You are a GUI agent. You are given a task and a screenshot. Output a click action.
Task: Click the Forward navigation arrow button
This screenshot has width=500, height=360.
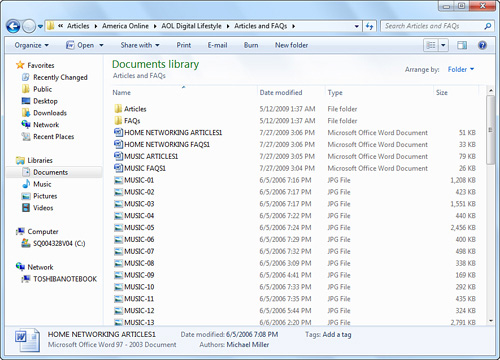coord(29,26)
